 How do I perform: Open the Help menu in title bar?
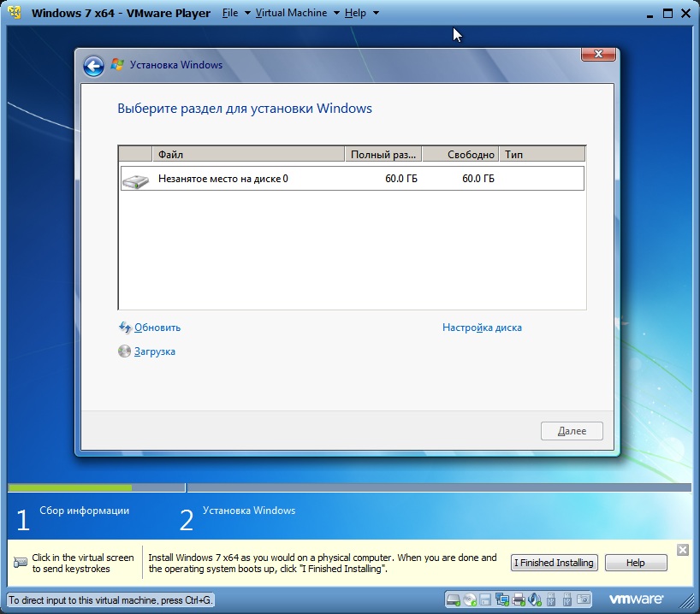[355, 13]
